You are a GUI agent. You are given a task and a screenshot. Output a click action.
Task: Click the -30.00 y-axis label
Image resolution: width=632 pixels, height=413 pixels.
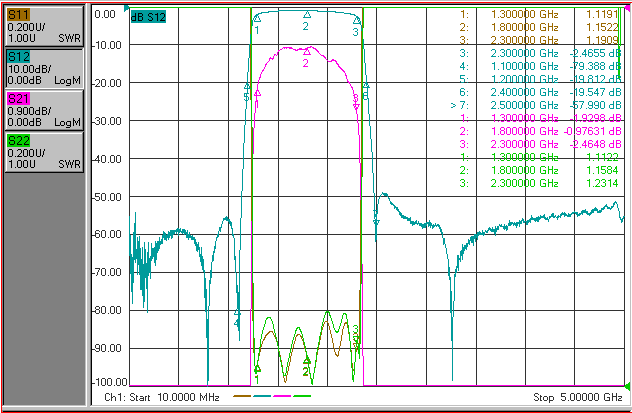point(107,121)
